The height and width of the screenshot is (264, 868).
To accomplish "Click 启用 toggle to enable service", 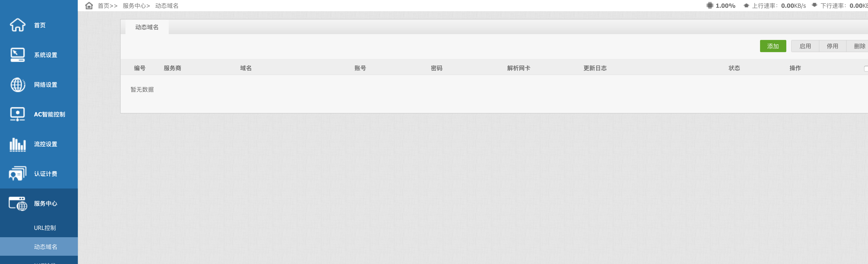I will coord(804,46).
